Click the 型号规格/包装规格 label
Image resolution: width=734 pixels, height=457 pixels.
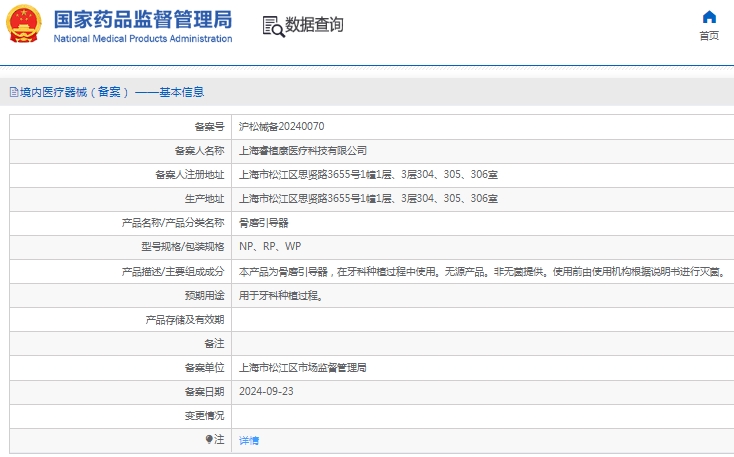(183, 247)
